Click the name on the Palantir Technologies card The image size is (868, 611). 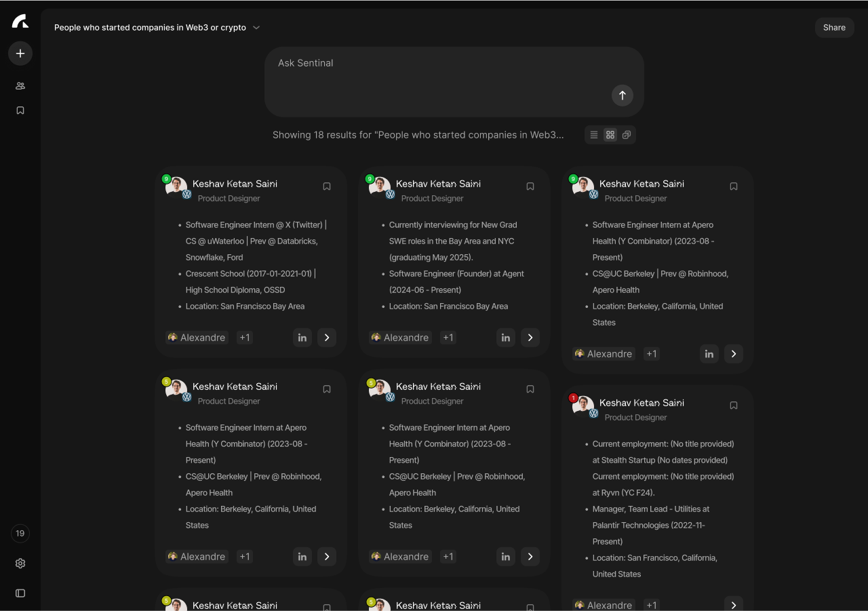click(x=642, y=403)
